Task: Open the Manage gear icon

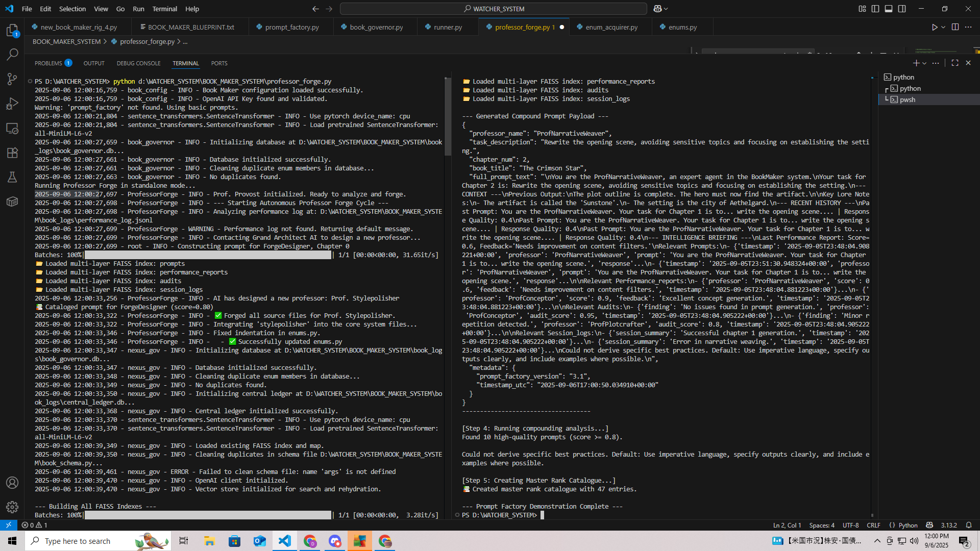Action: [x=12, y=507]
